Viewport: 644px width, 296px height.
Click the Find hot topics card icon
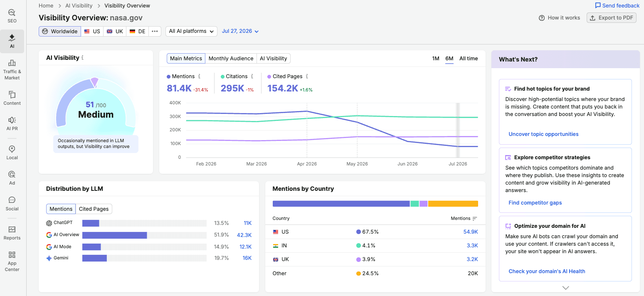coord(508,89)
